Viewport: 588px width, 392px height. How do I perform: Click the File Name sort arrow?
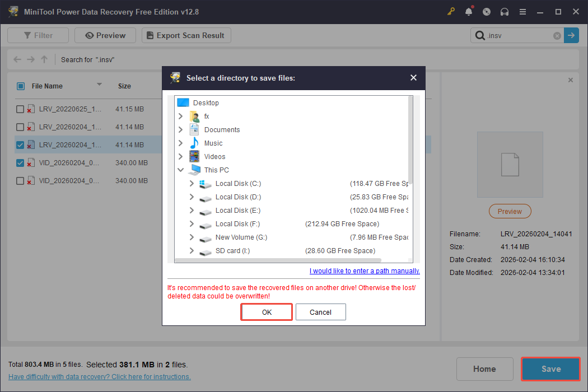coord(99,86)
